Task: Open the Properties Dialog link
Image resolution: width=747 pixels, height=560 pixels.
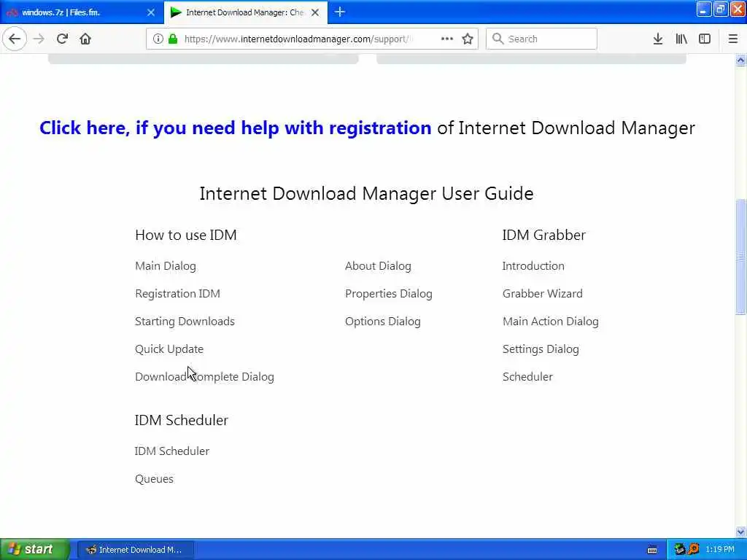Action: 389,293
